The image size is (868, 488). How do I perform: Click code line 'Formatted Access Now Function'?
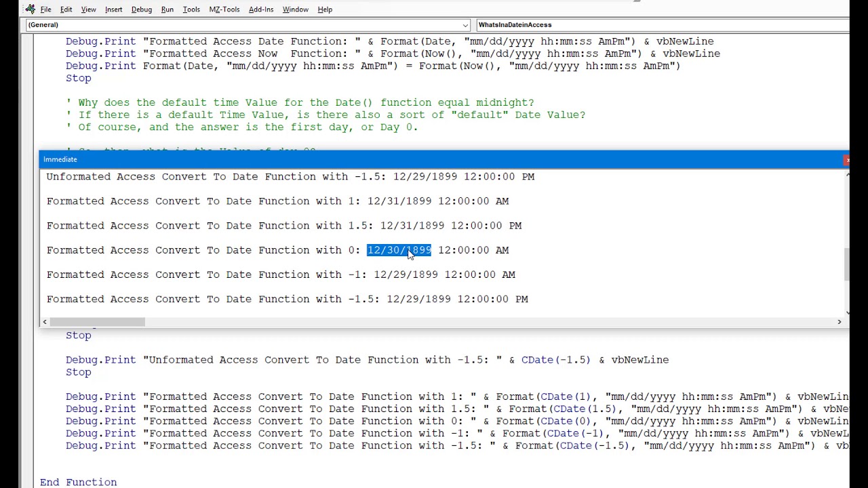393,54
